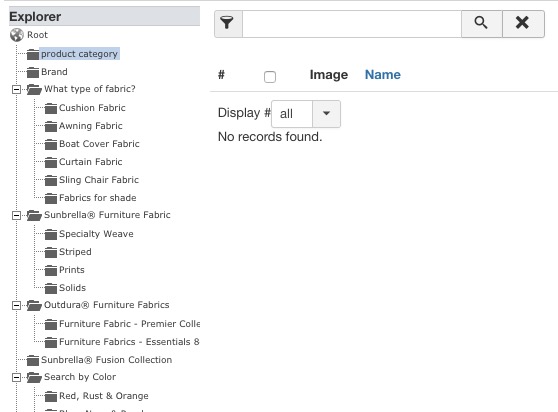Click the Sunbrella Fusion Collection folder icon
The height and width of the screenshot is (412, 558).
[33, 360]
